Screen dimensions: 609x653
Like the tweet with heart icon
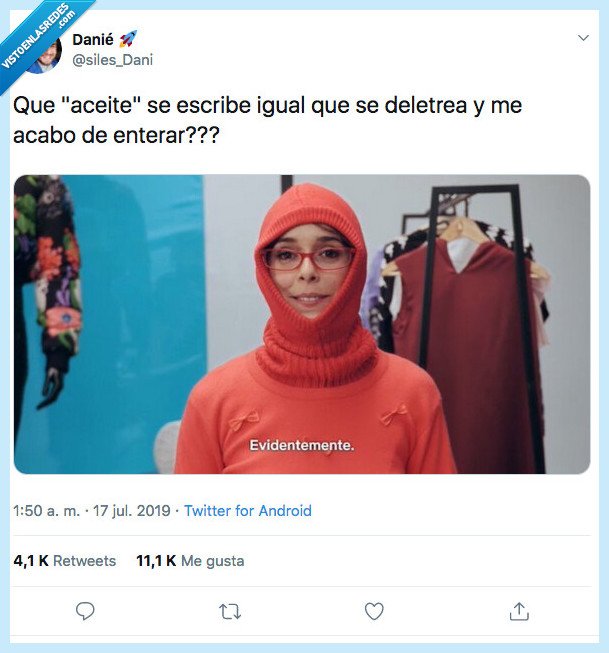374,611
